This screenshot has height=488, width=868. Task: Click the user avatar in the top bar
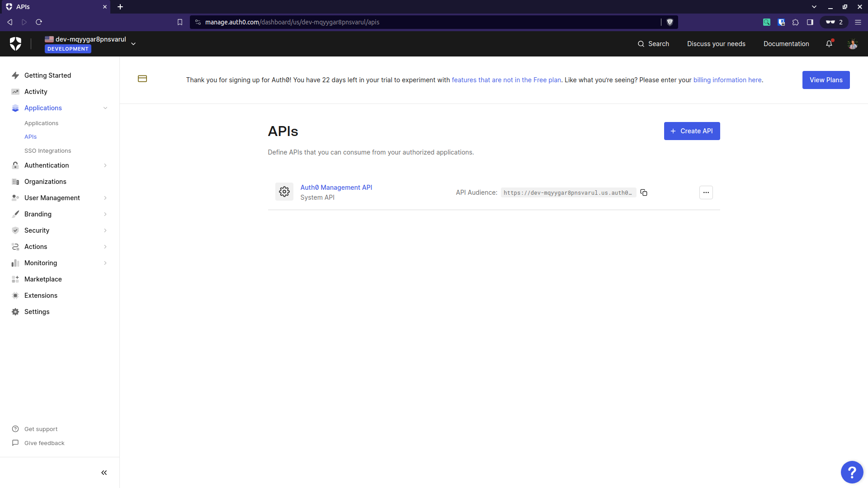pyautogui.click(x=853, y=44)
